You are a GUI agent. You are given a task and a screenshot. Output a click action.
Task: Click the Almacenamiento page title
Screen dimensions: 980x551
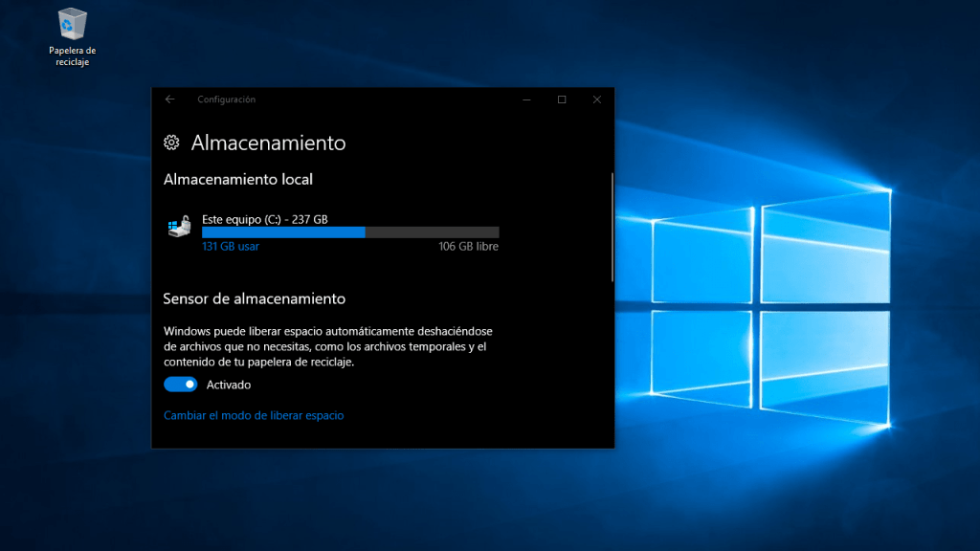tap(269, 143)
